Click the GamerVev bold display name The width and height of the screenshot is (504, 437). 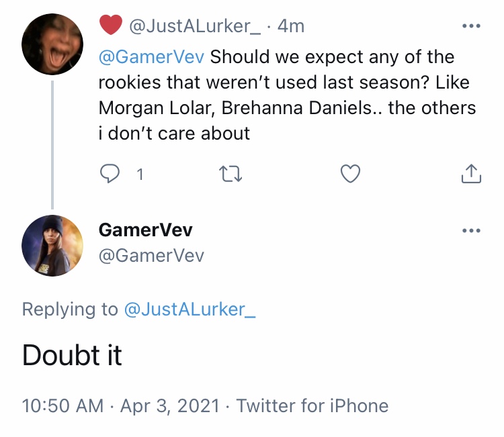point(145,230)
